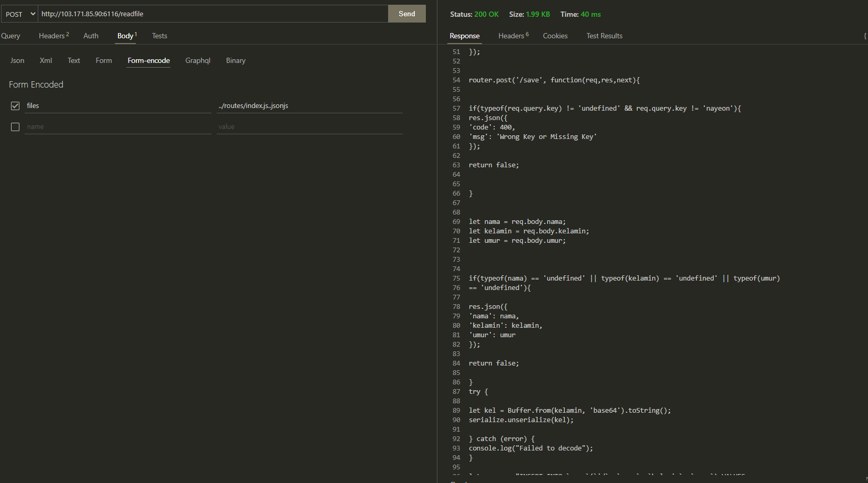Click the 'Wrong Key or Missing Key' line
This screenshot has height=483, width=868.
coord(532,137)
